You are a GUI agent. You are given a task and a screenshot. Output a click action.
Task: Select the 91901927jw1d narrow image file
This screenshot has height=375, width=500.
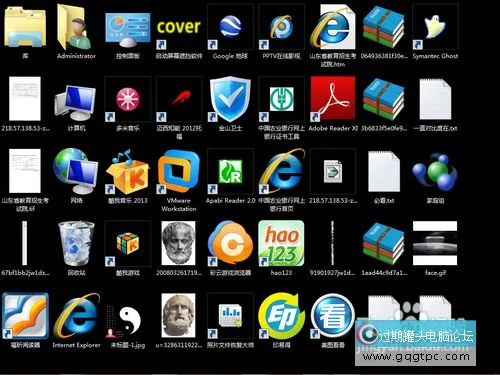click(x=333, y=243)
